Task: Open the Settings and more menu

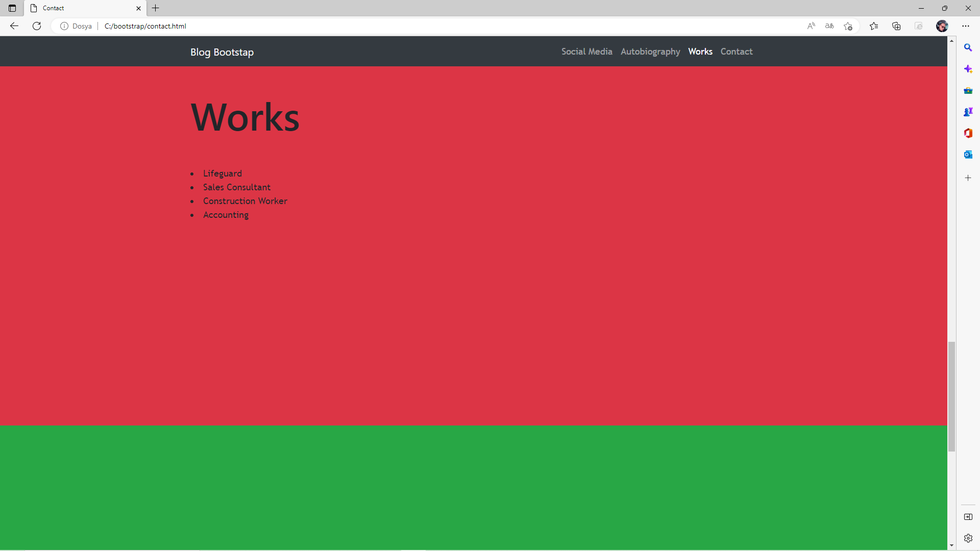Action: [x=966, y=26]
